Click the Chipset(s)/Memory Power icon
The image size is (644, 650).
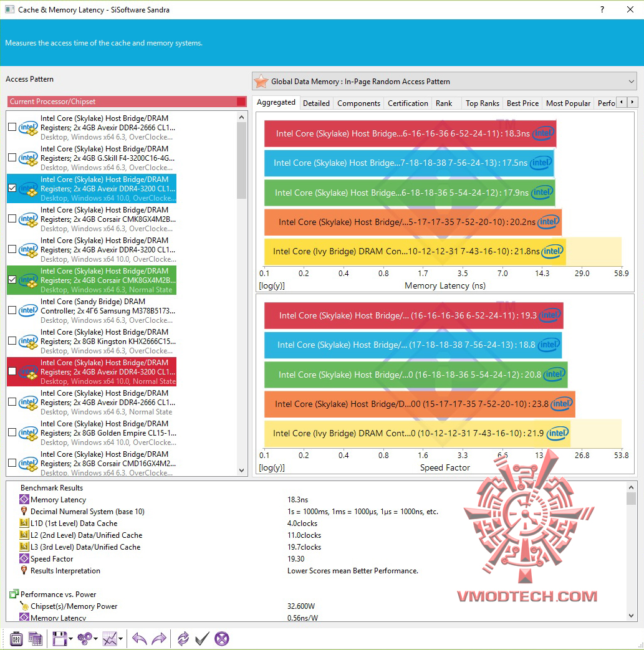[24, 606]
